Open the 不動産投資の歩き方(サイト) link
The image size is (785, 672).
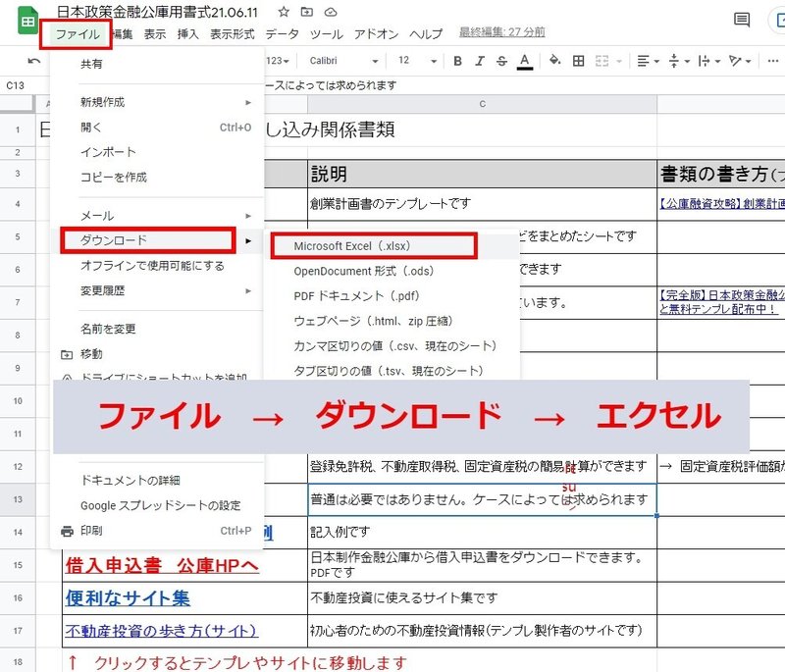pos(161,631)
